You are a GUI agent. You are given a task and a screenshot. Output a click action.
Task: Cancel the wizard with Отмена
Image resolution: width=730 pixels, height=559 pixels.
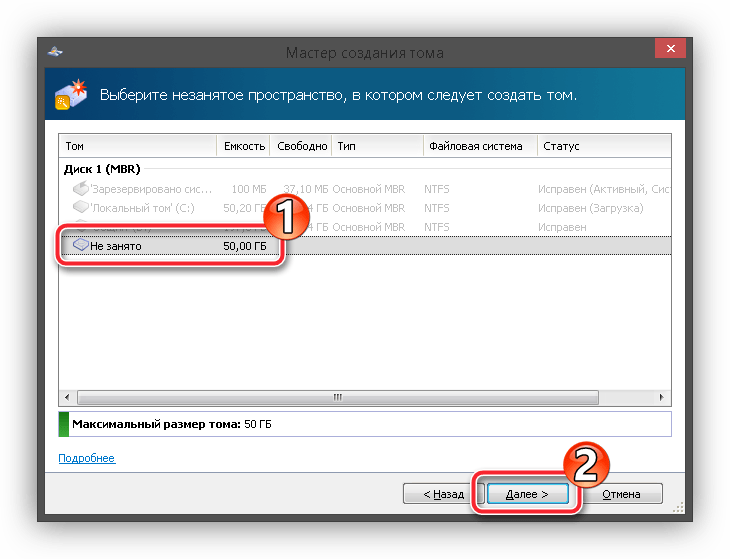(x=621, y=494)
